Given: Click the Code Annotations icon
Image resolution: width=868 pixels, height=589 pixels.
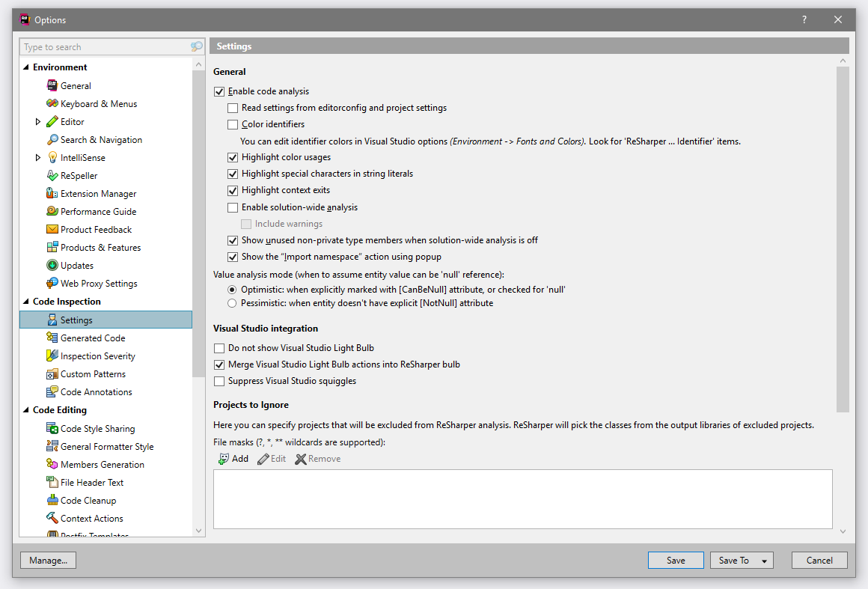Looking at the screenshot, I should (x=52, y=391).
